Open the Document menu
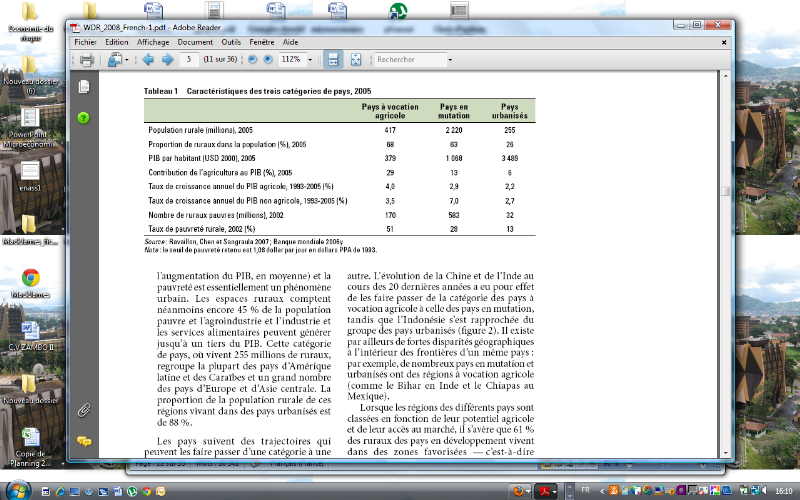Image resolution: width=800 pixels, height=500 pixels. click(195, 42)
